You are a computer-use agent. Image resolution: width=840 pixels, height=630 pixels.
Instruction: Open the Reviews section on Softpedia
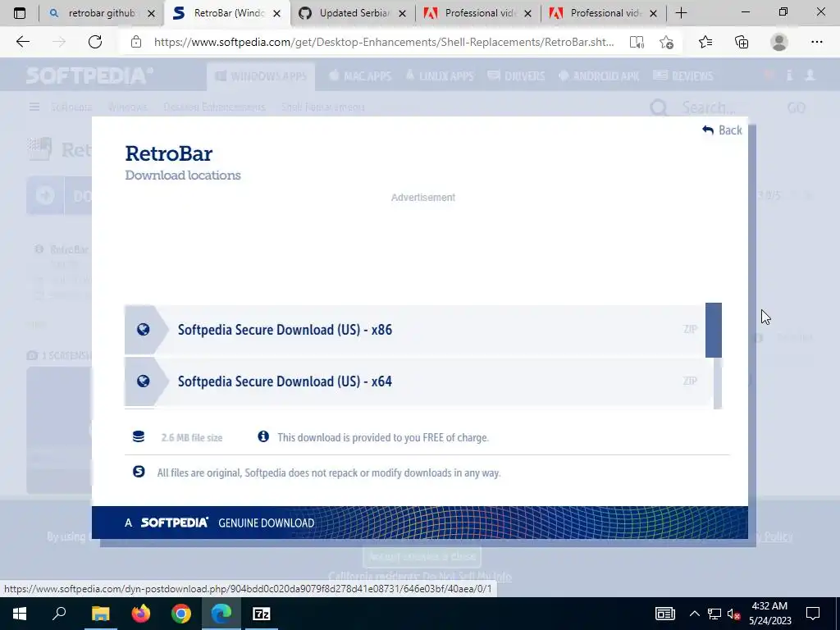pos(683,76)
